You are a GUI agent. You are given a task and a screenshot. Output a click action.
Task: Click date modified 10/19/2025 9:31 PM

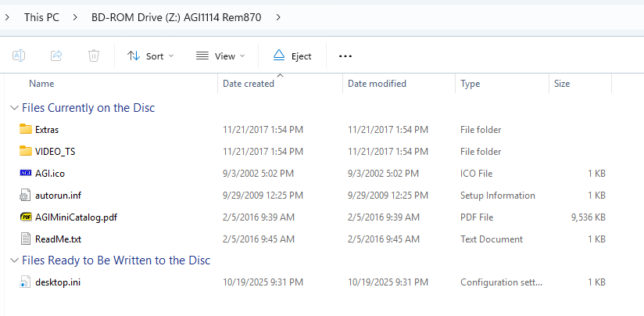pos(388,282)
